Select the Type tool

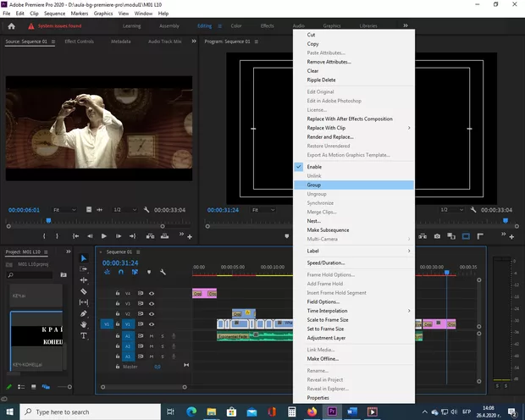(84, 335)
